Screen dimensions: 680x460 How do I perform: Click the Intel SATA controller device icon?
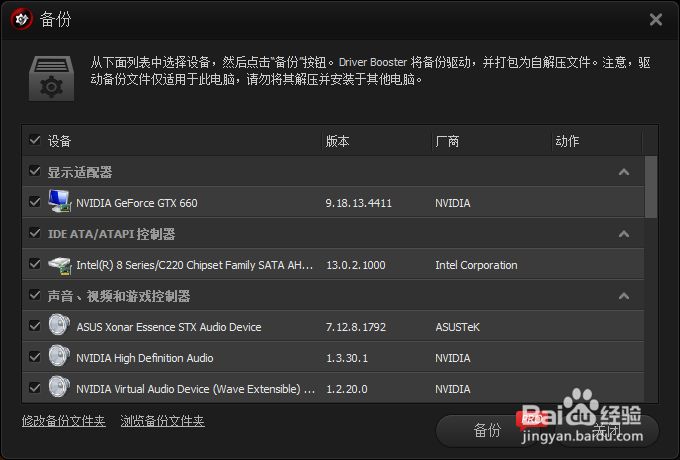point(59,264)
